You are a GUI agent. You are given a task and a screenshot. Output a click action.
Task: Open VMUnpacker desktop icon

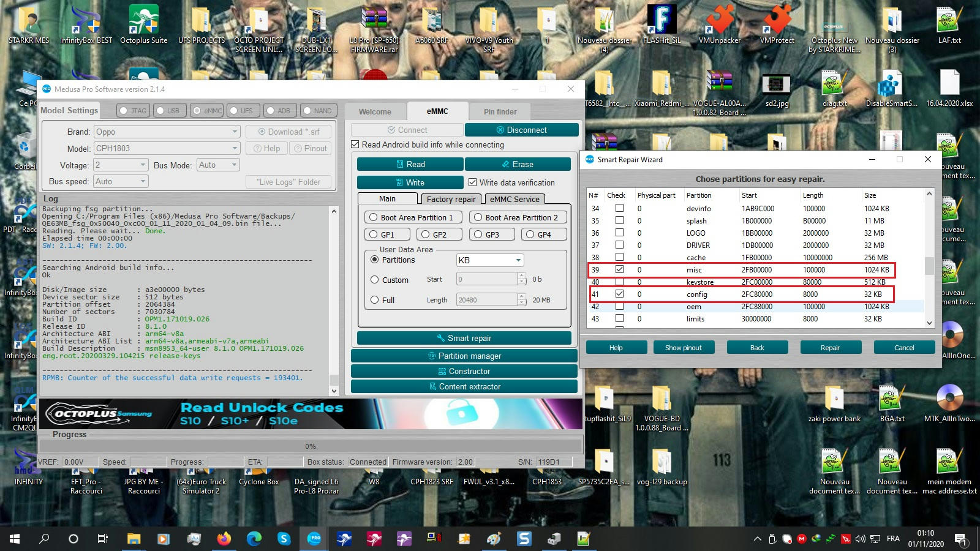point(720,24)
